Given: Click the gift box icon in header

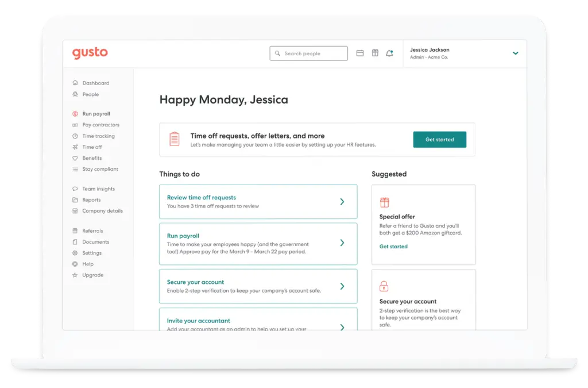Looking at the screenshot, I should coord(375,53).
